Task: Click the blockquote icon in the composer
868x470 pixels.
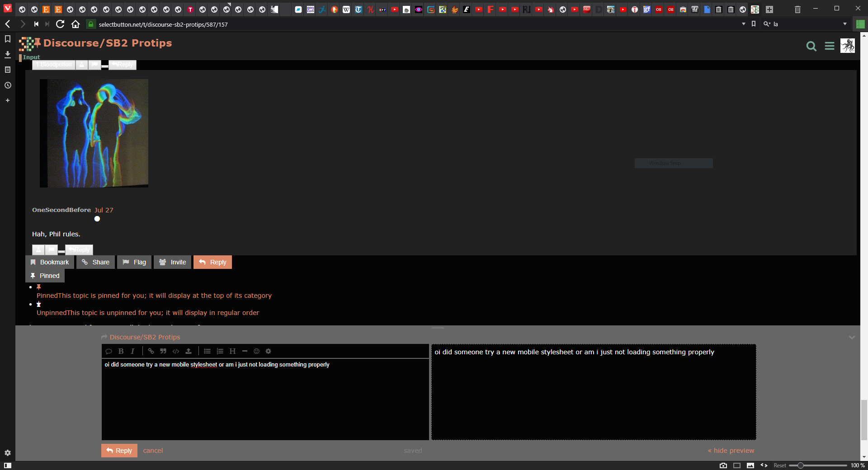Action: pos(163,351)
